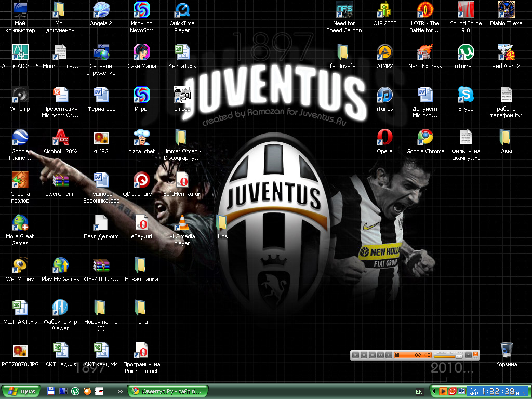Skip to previous track in mini player
This screenshot has height=399, width=532.
(x=380, y=355)
